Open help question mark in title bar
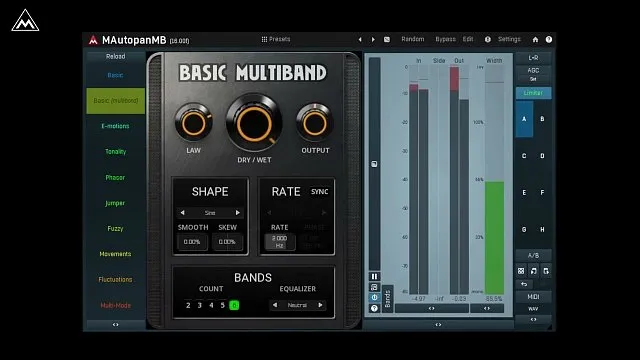640x360 pixels. pyautogui.click(x=549, y=40)
